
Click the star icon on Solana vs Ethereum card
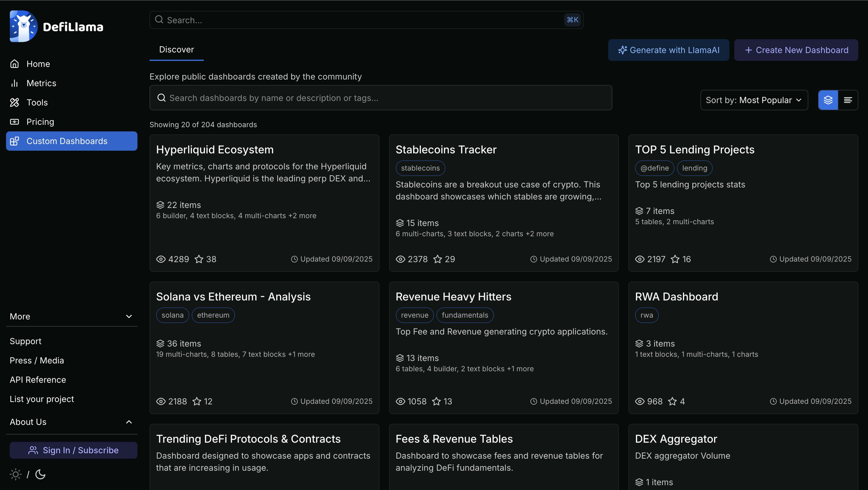197,401
